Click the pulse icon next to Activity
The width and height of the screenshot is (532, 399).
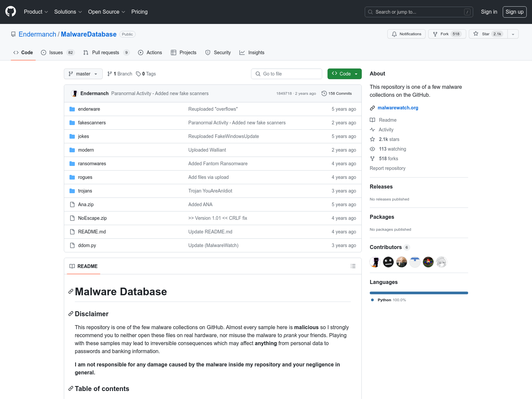point(372,130)
